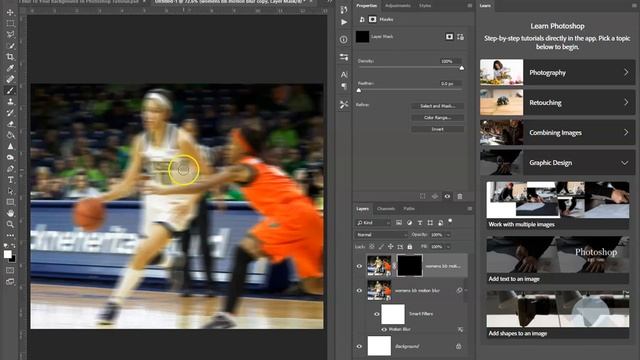Open the Properties panel flyout menu
This screenshot has height=360, width=640.
point(470,6)
